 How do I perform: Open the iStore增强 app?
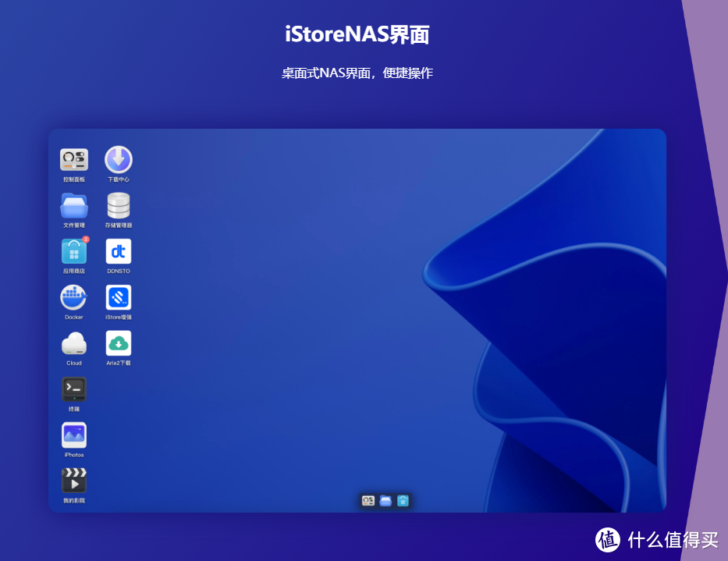[x=119, y=297]
